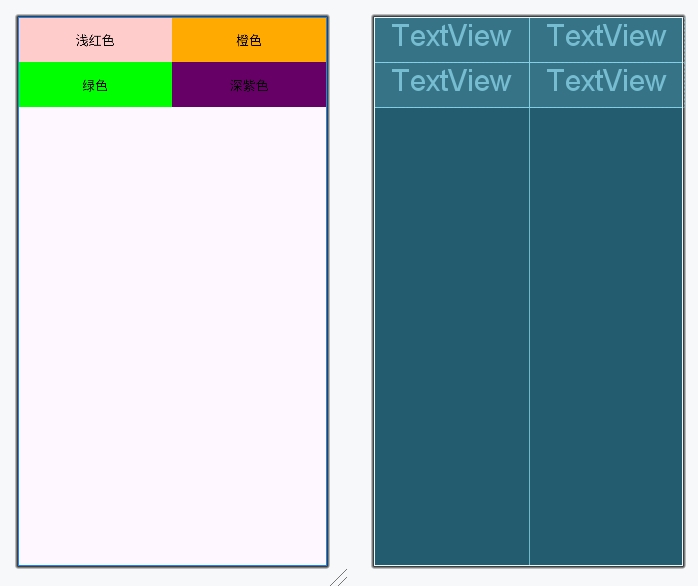Click horizontal line between blueprint TextView rows
Screen dimensions: 698x586
[451, 62]
